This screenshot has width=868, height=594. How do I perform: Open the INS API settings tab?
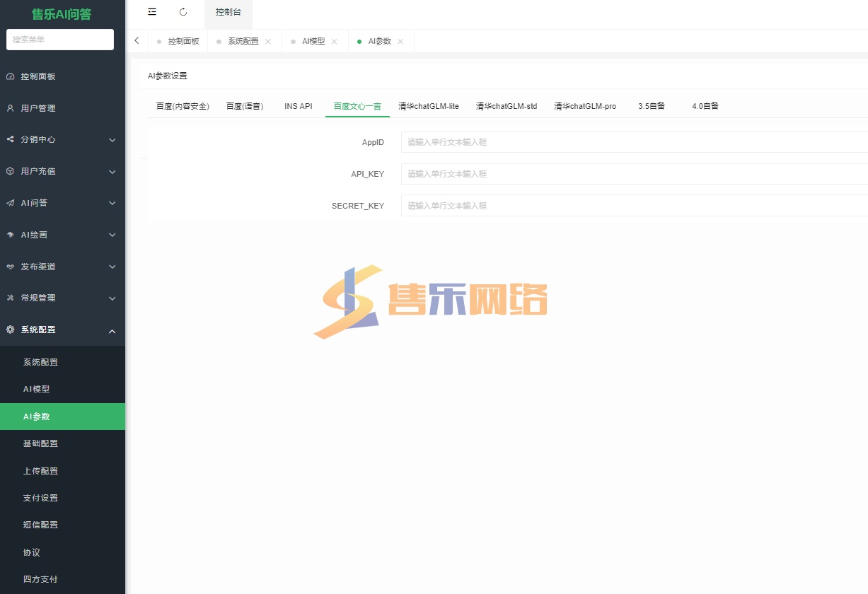(299, 106)
